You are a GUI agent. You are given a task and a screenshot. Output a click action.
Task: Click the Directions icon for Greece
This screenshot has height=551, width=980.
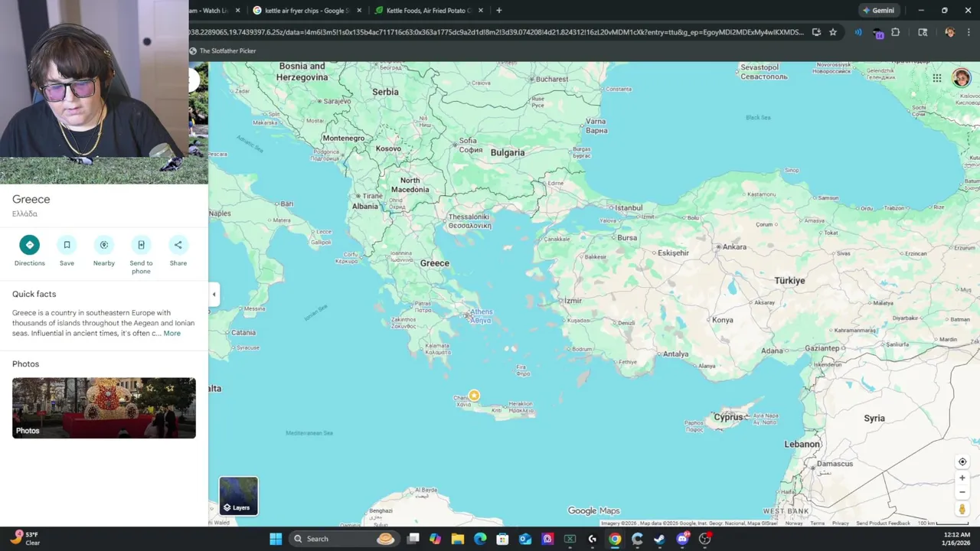click(29, 245)
